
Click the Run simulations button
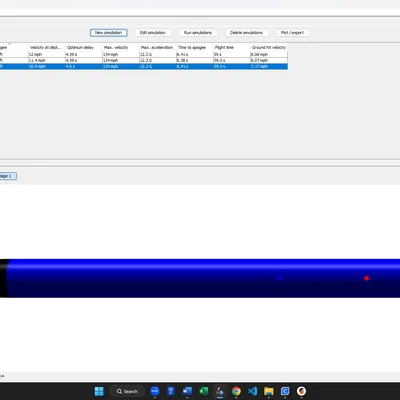198,33
